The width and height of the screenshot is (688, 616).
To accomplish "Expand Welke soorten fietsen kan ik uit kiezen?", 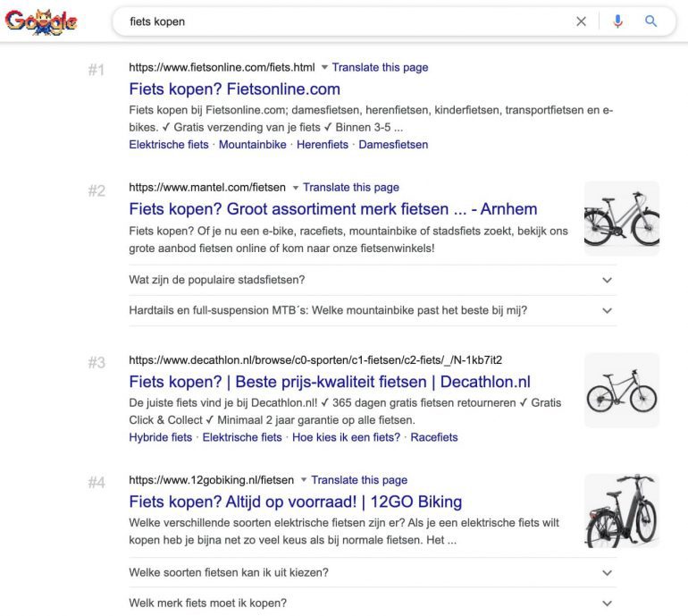I will tap(373, 572).
